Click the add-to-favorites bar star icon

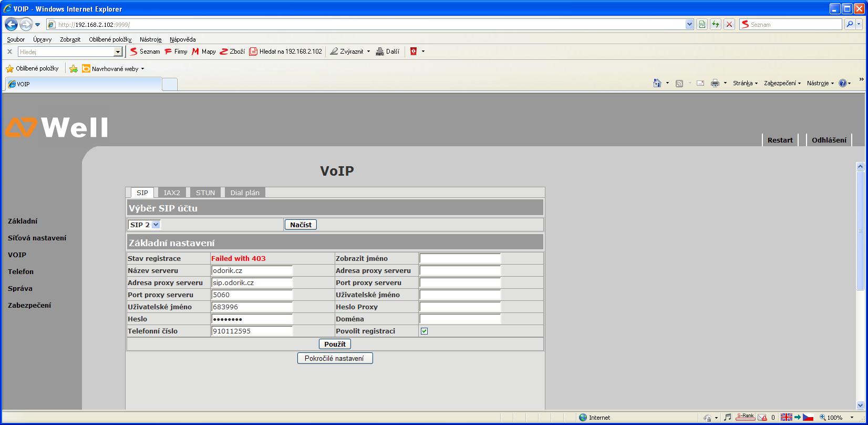click(74, 69)
